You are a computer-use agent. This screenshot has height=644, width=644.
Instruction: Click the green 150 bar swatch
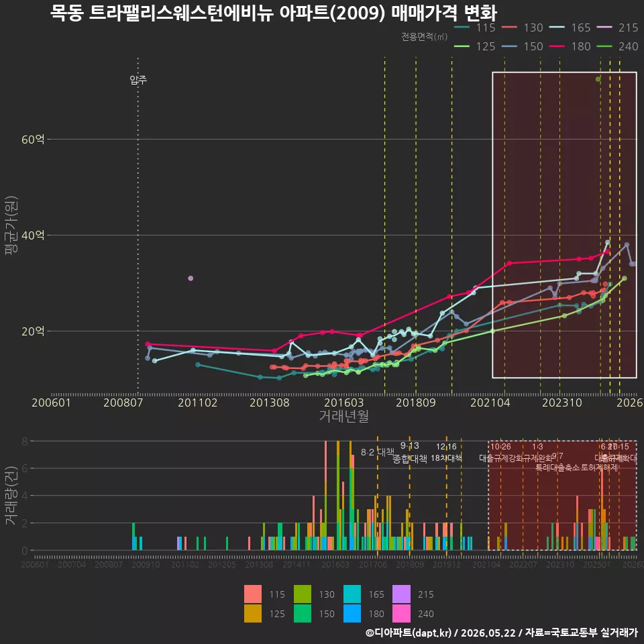coord(303,613)
